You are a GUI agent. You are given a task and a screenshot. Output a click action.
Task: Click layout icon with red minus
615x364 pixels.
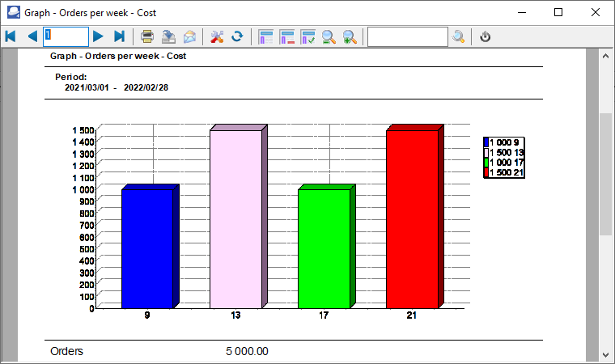[x=287, y=37]
